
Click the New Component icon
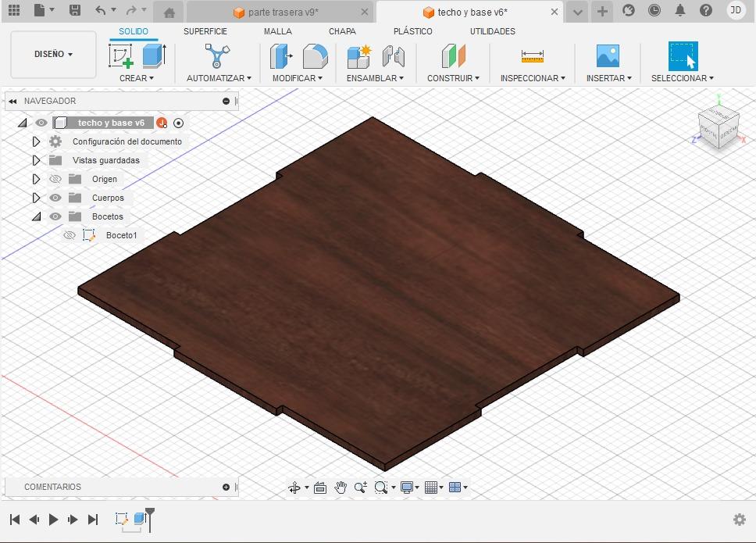click(359, 55)
